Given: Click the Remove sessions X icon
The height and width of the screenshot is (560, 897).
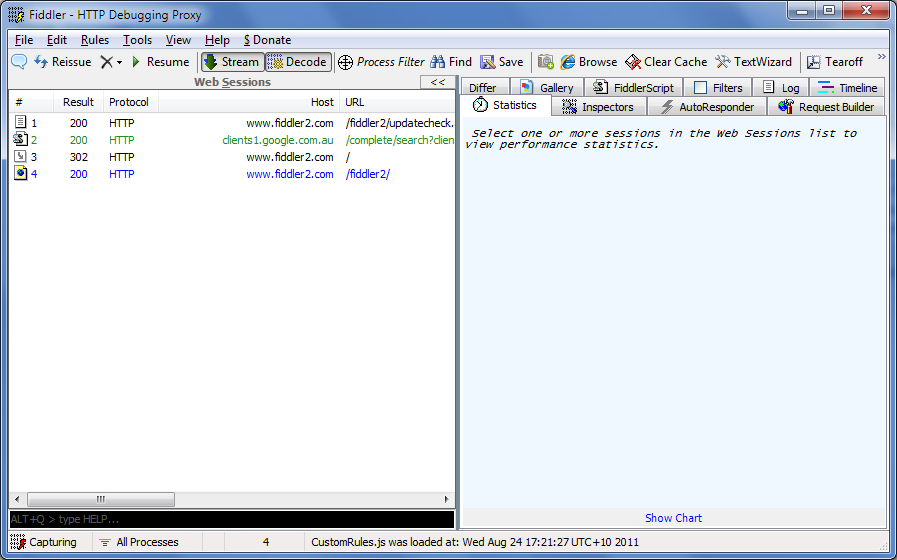Looking at the screenshot, I should [106, 62].
